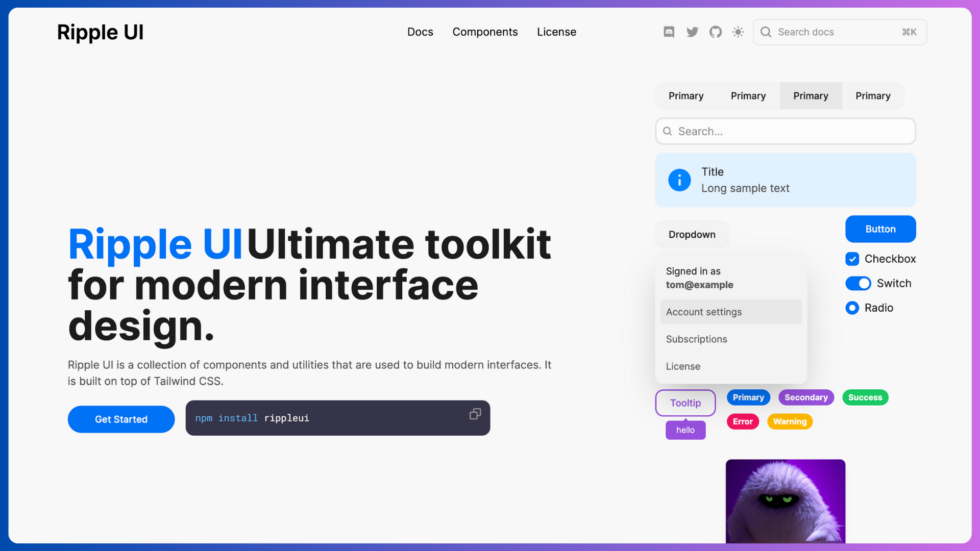Open the License link in header
Image resolution: width=980 pixels, height=551 pixels.
556,32
